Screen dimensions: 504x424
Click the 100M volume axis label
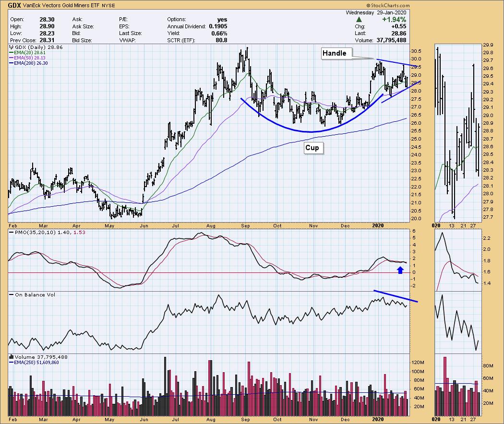(x=418, y=371)
